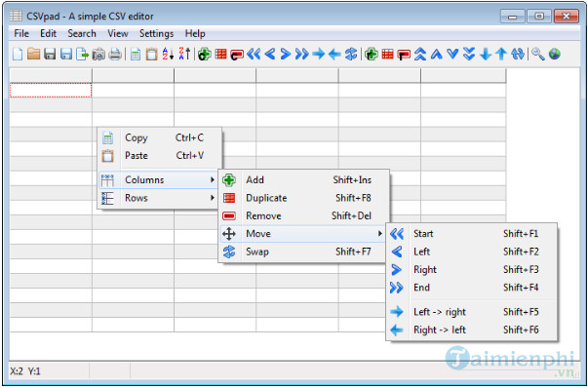Select the Columns context menu entry
588x388 pixels.
159,180
